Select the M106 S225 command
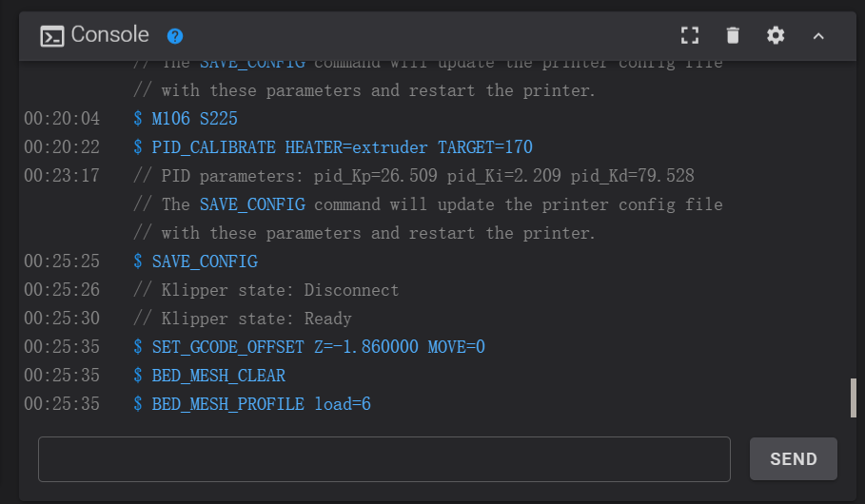This screenshot has height=504, width=865. 194,119
